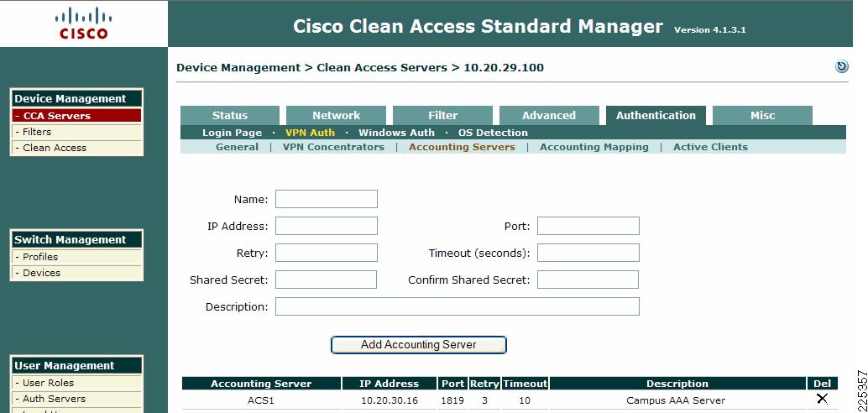
Task: Open the Filter tab
Action: (x=443, y=115)
